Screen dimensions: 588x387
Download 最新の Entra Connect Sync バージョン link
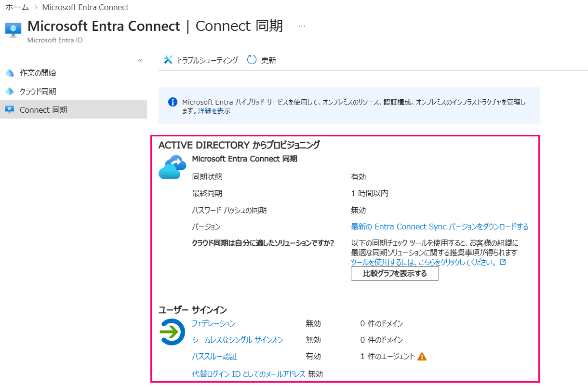pos(440,227)
